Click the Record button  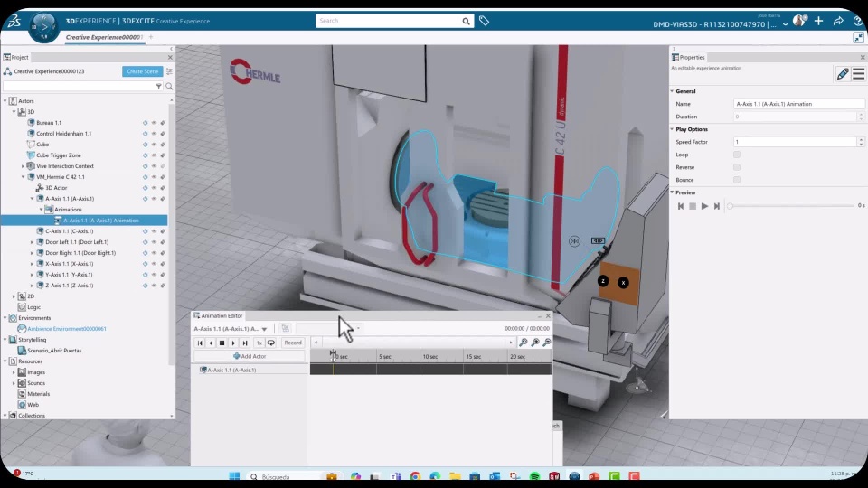point(293,343)
